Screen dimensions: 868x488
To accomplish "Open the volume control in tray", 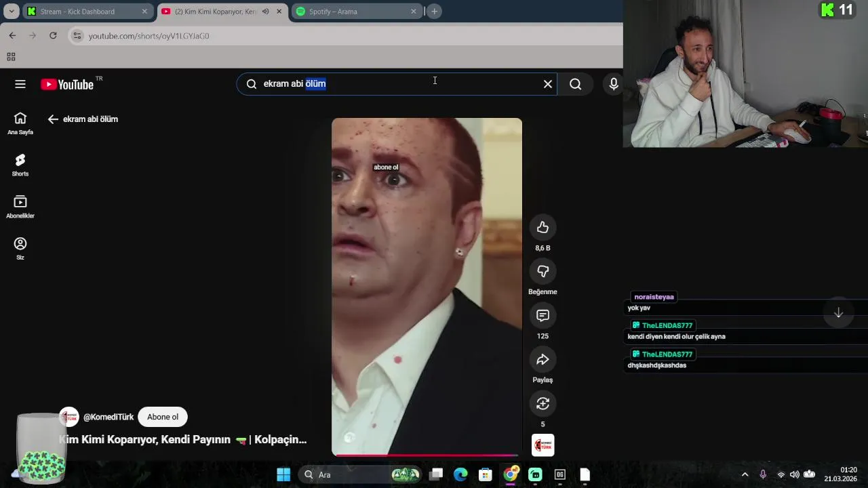I will tap(794, 474).
